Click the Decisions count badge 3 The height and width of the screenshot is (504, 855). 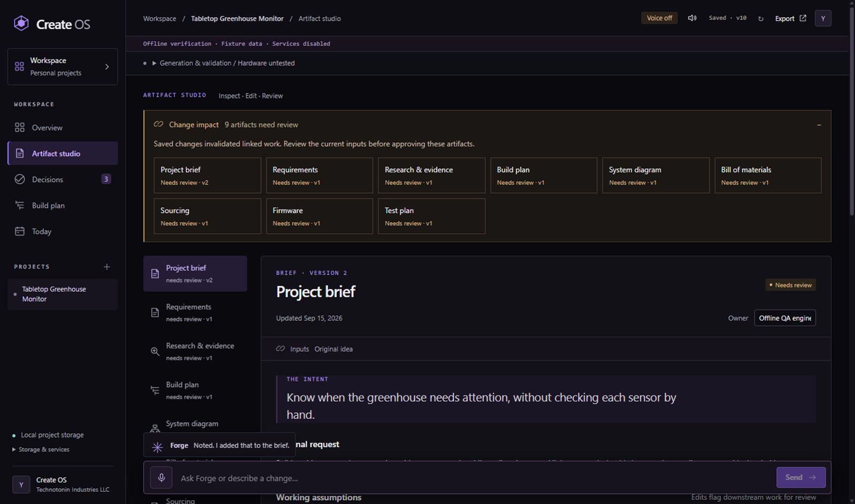[x=106, y=179]
